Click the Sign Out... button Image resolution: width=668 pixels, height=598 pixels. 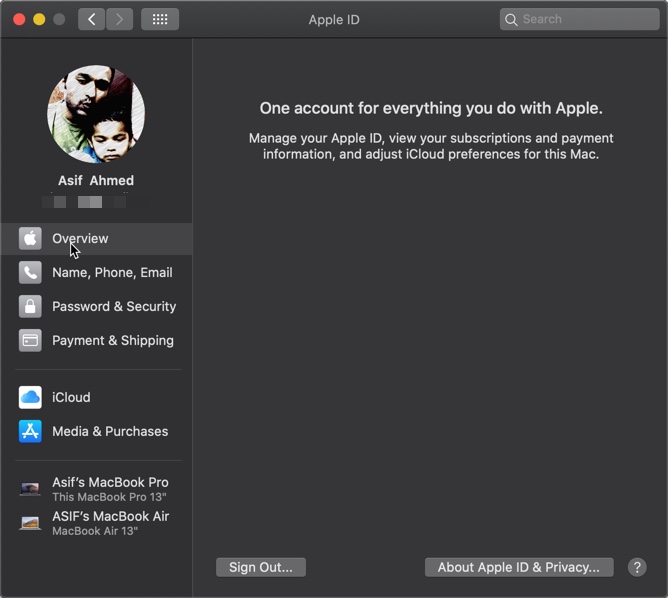pos(261,567)
